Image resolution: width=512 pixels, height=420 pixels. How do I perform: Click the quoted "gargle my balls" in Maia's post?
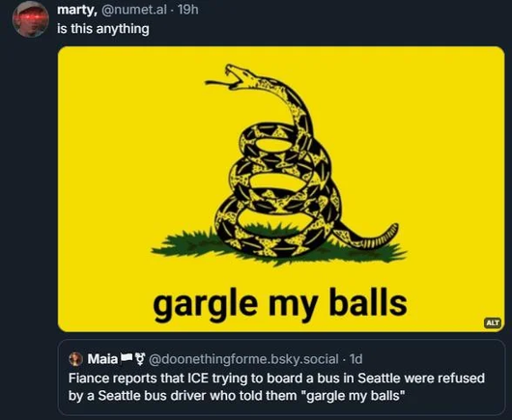pyautogui.click(x=353, y=396)
